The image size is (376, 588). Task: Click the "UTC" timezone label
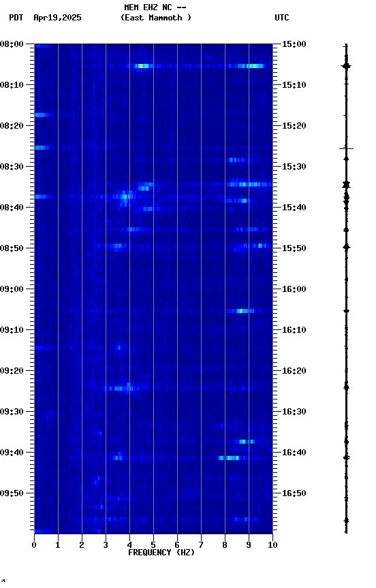(x=282, y=18)
